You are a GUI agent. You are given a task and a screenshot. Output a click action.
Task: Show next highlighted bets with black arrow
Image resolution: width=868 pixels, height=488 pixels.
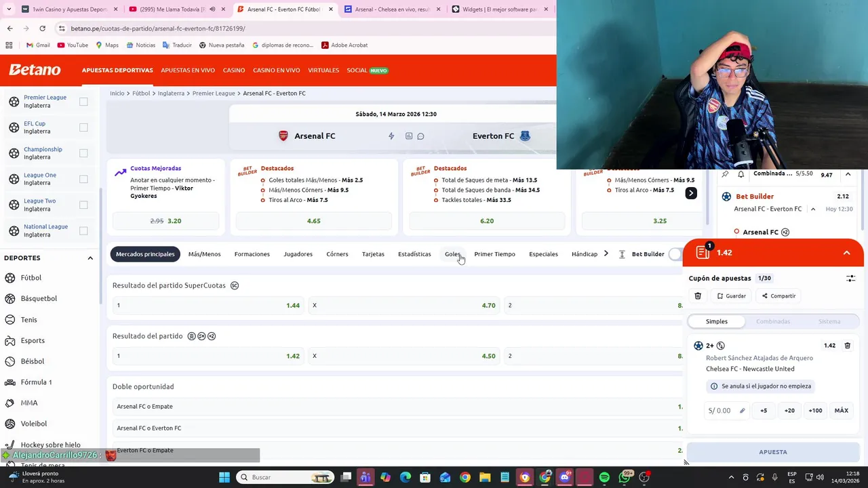(x=690, y=193)
